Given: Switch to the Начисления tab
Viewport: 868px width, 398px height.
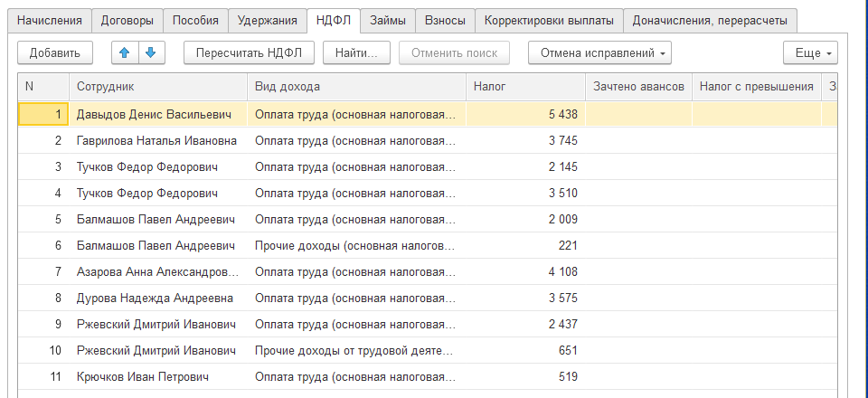Looking at the screenshot, I should tap(50, 20).
